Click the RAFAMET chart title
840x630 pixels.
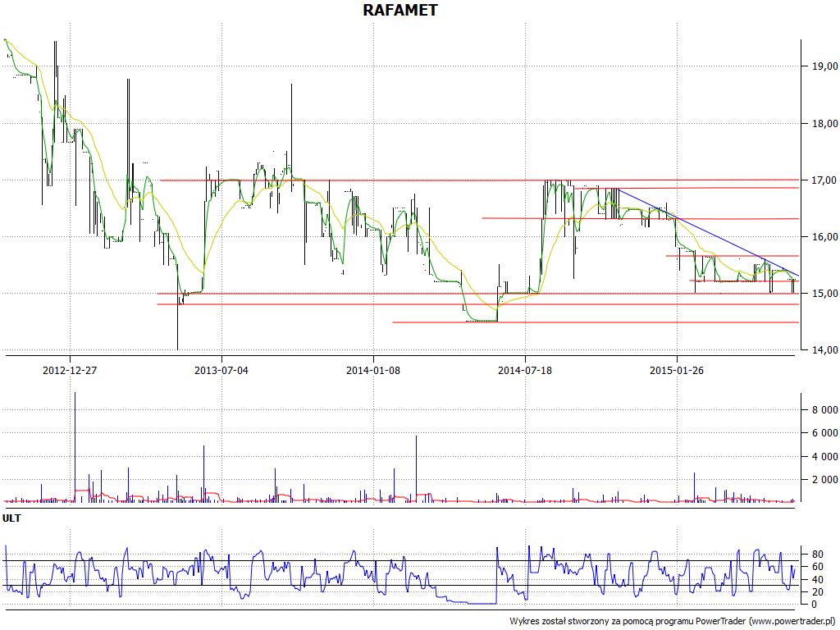click(x=400, y=10)
